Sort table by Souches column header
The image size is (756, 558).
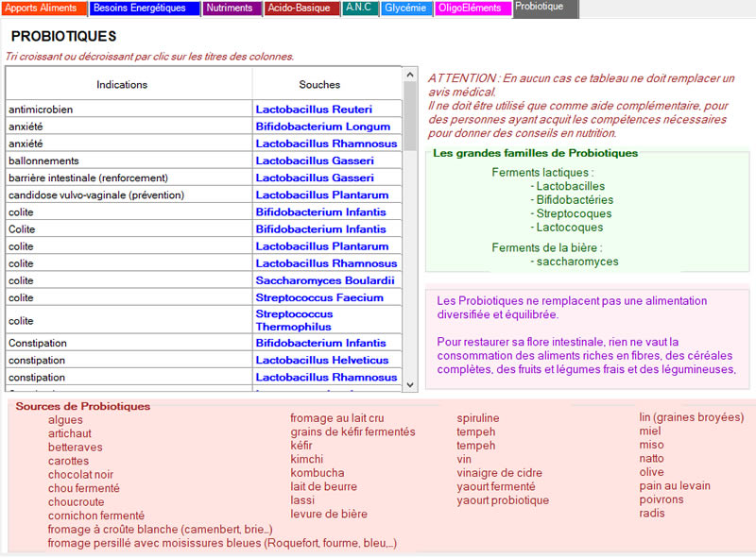pyautogui.click(x=319, y=84)
